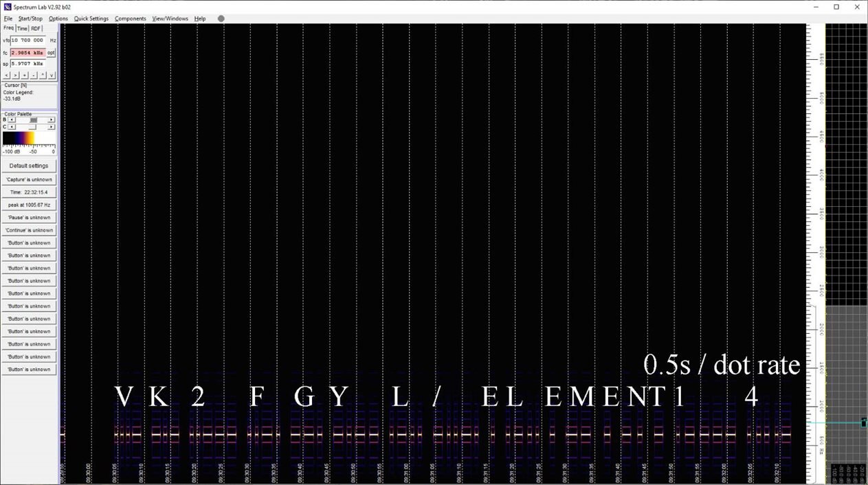Viewport: 868px width, 485px height.
Task: Click the 'Pause' is unknown button
Action: coord(29,218)
